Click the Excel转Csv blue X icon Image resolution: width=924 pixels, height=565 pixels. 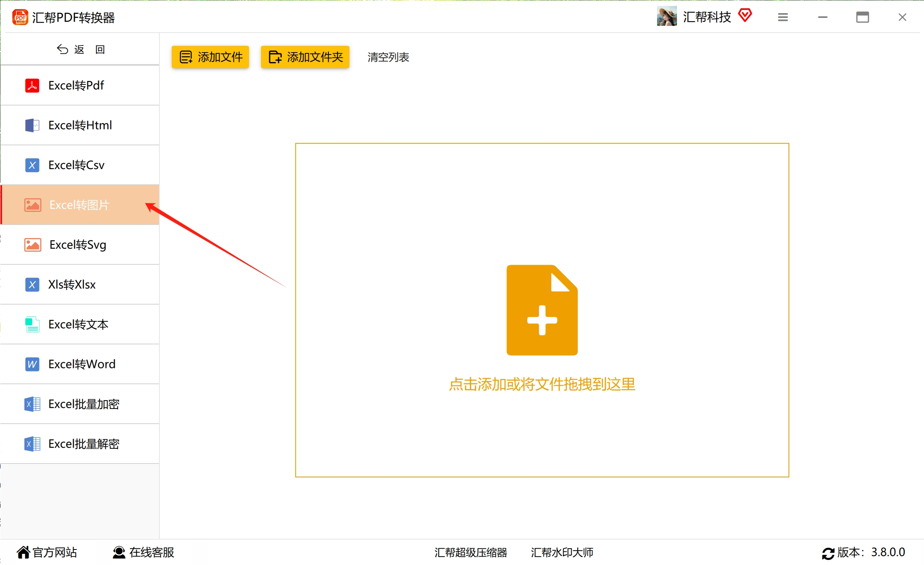pos(32,165)
